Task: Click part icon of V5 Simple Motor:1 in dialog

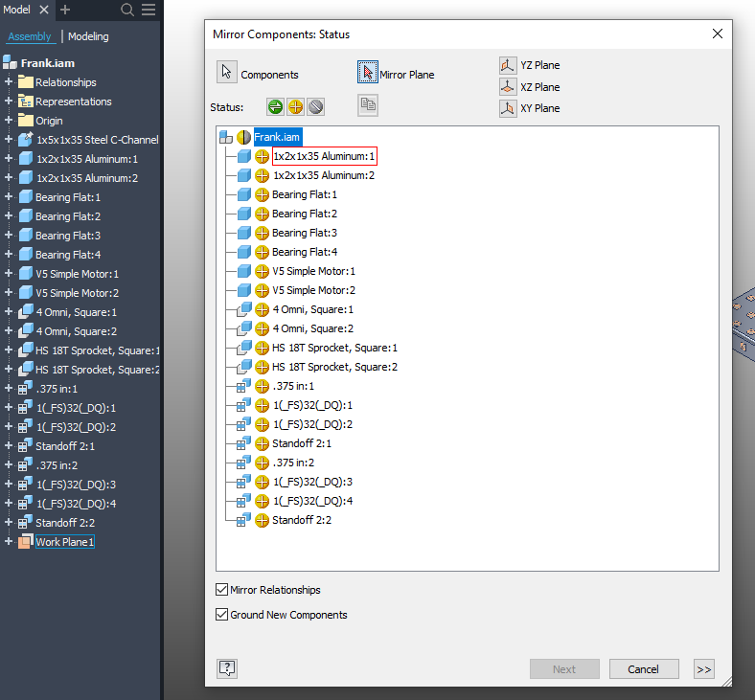Action: pyautogui.click(x=244, y=271)
